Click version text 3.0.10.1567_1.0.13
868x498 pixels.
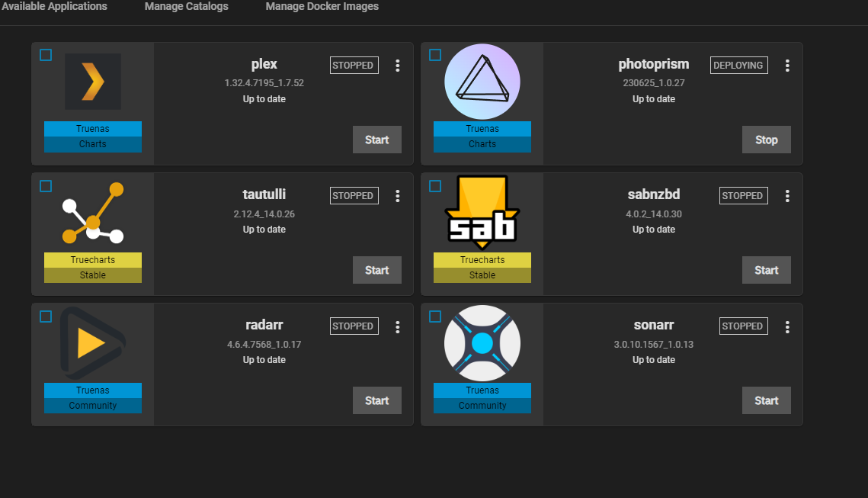tap(654, 345)
